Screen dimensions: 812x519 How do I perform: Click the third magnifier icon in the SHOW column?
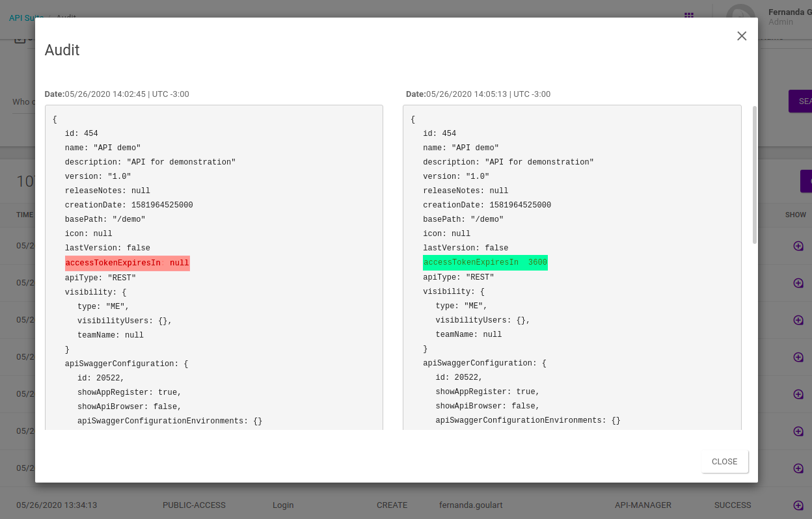(x=798, y=320)
